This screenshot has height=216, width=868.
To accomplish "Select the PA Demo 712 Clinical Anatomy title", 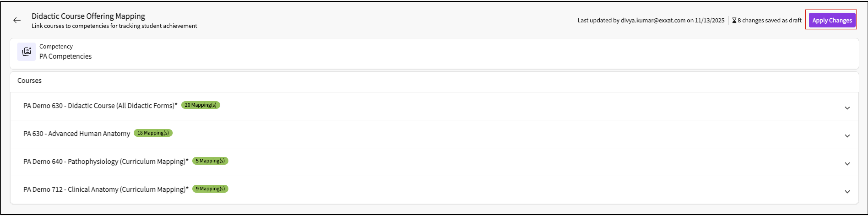I will click(106, 190).
